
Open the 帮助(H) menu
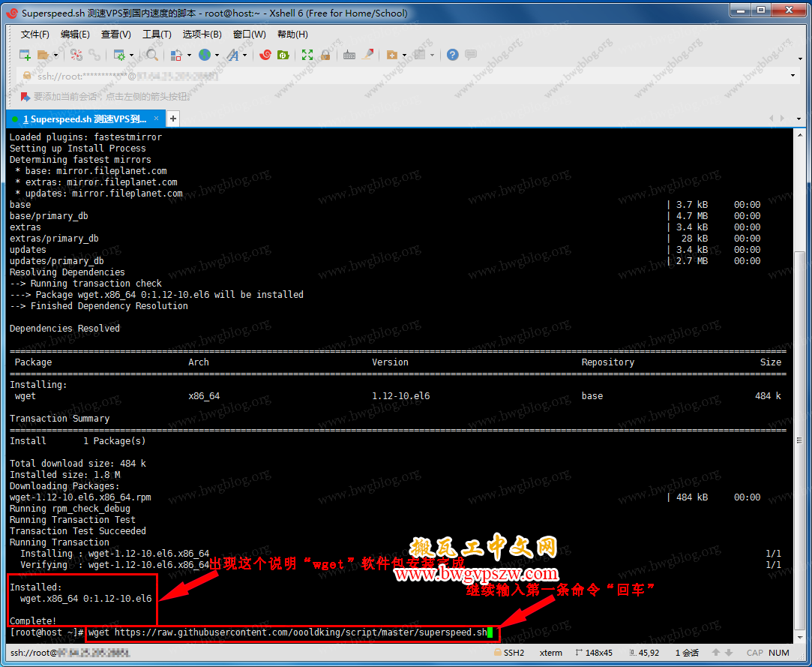click(292, 35)
